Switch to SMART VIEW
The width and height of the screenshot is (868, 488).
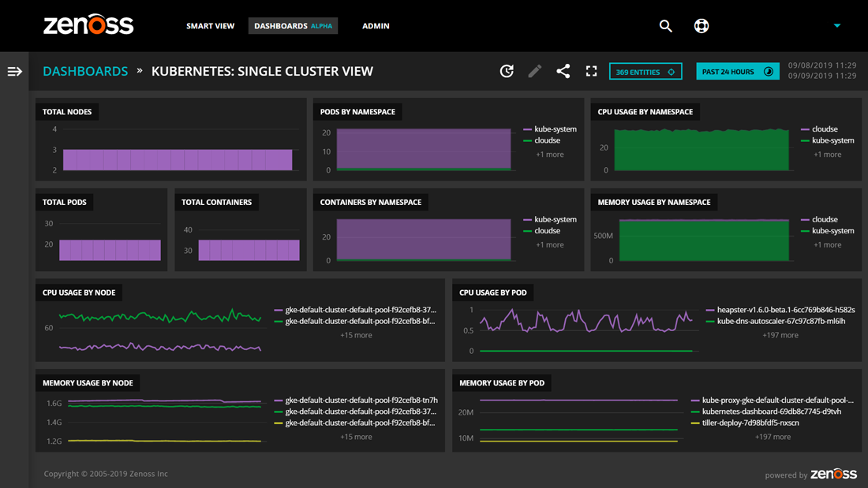point(210,25)
